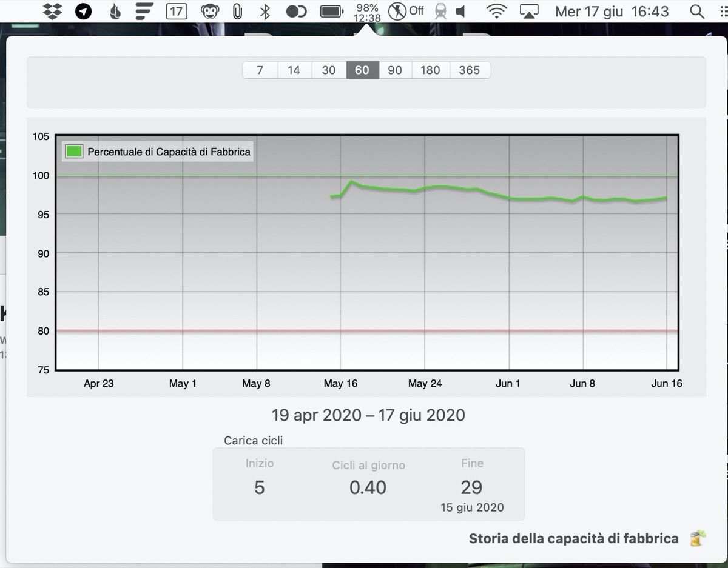Click the Jun 1 axis label

pos(508,384)
